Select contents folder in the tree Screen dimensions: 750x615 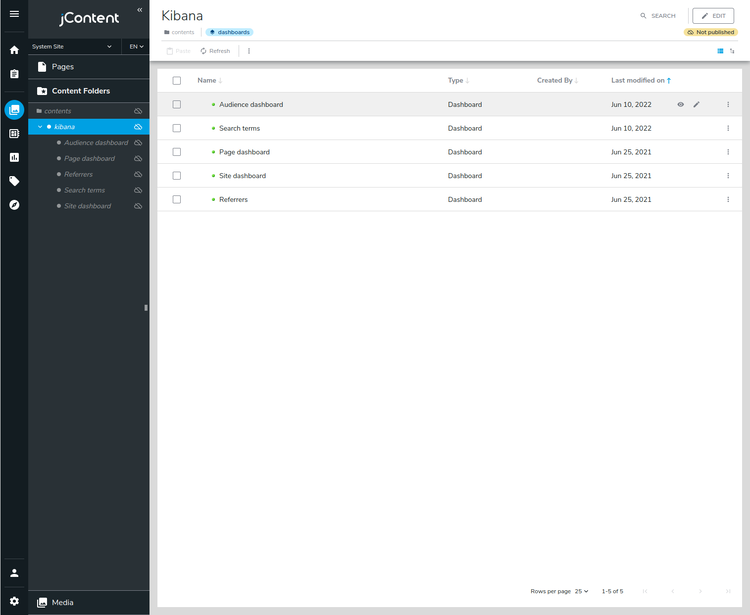click(x=57, y=111)
